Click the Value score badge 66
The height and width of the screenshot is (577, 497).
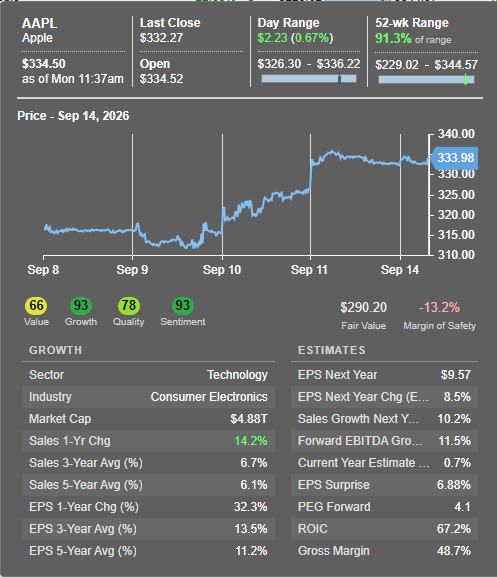coord(36,305)
